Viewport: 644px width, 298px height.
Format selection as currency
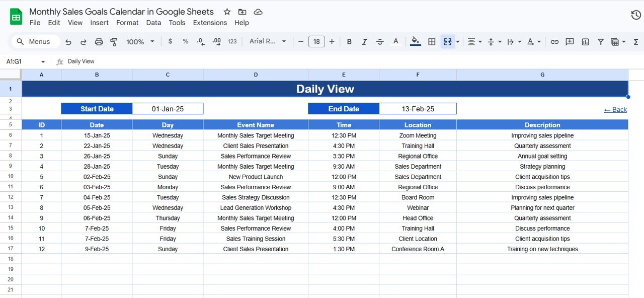pos(170,41)
